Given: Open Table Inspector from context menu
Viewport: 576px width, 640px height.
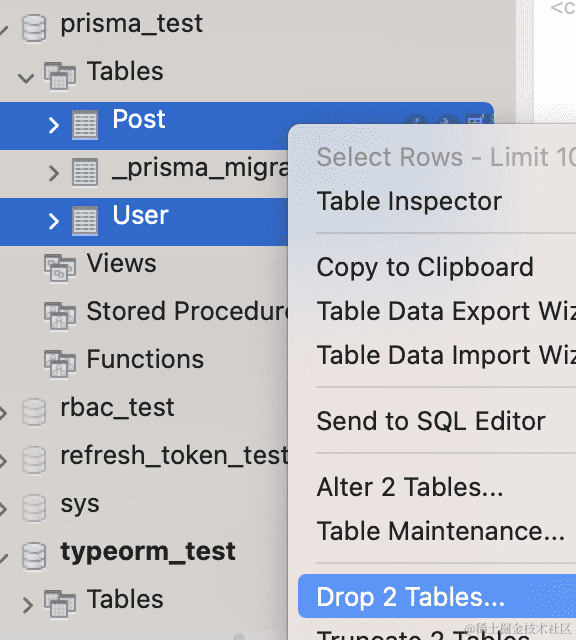Looking at the screenshot, I should [409, 201].
